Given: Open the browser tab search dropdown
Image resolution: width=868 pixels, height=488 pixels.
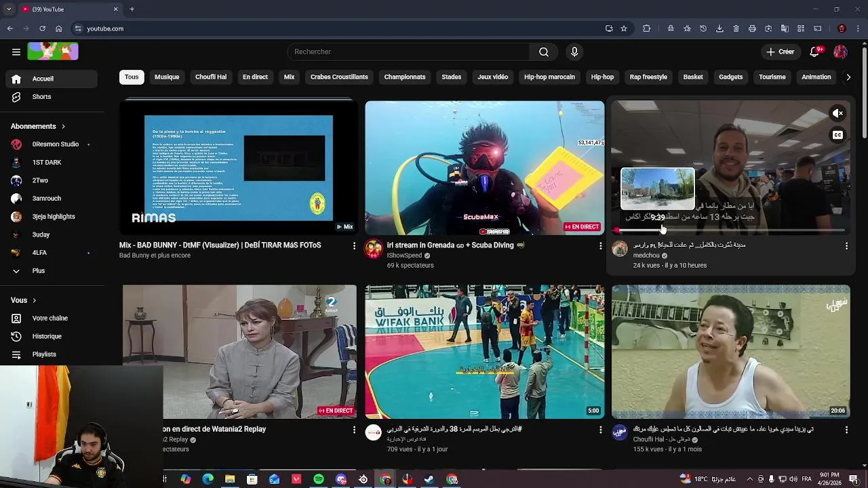Looking at the screenshot, I should coord(9,9).
